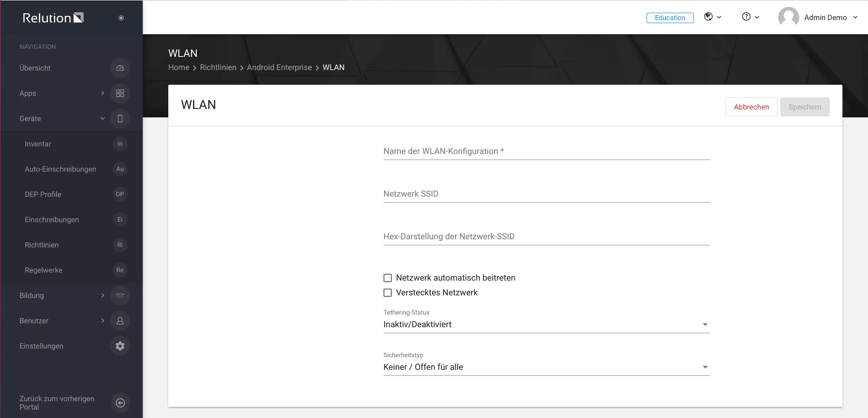
Task: Open the language globe icon
Action: (x=708, y=17)
